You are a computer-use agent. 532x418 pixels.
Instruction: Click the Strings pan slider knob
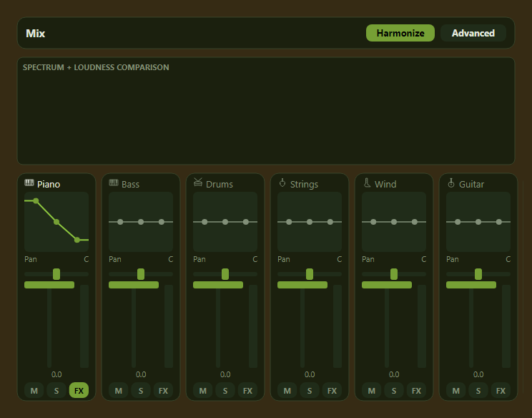pos(310,274)
